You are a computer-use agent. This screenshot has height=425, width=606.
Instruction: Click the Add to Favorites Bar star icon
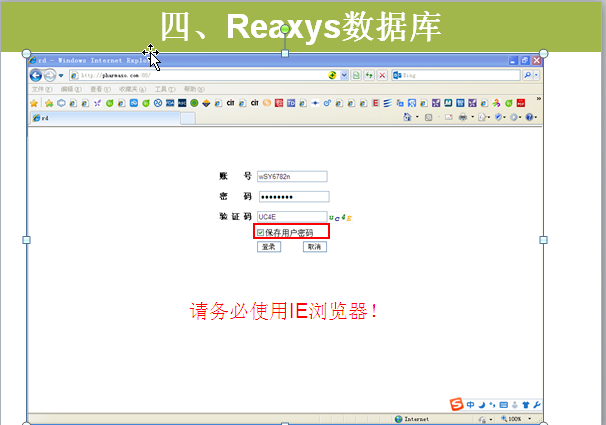tap(49, 103)
